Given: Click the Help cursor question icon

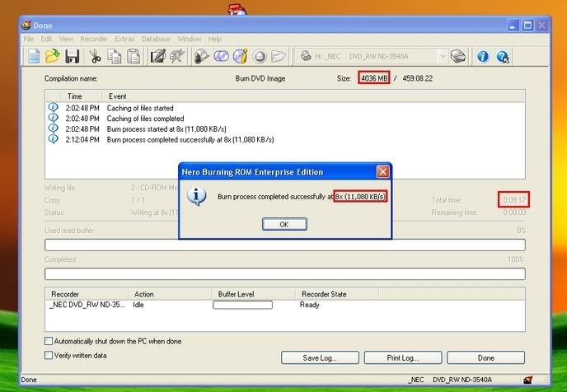Looking at the screenshot, I should tap(502, 57).
